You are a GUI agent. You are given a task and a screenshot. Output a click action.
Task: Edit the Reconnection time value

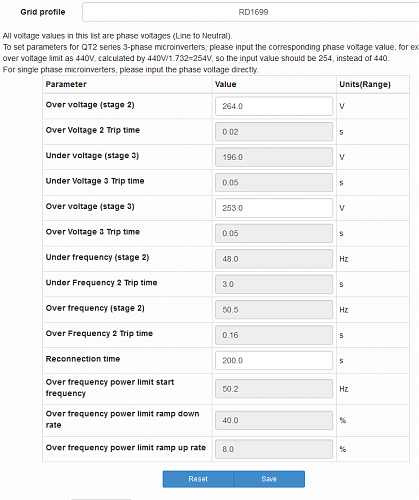tap(274, 360)
